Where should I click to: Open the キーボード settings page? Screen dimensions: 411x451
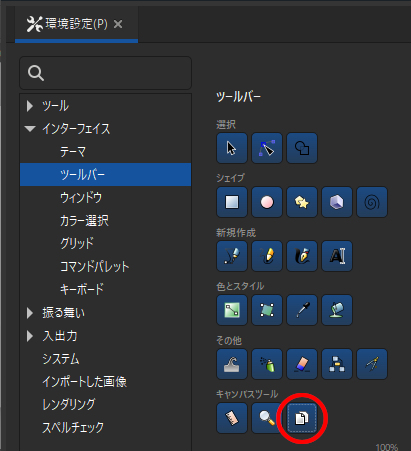coord(82,289)
